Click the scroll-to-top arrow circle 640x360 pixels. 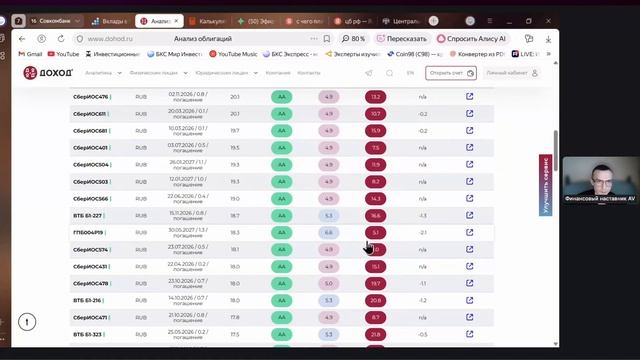click(x=27, y=322)
